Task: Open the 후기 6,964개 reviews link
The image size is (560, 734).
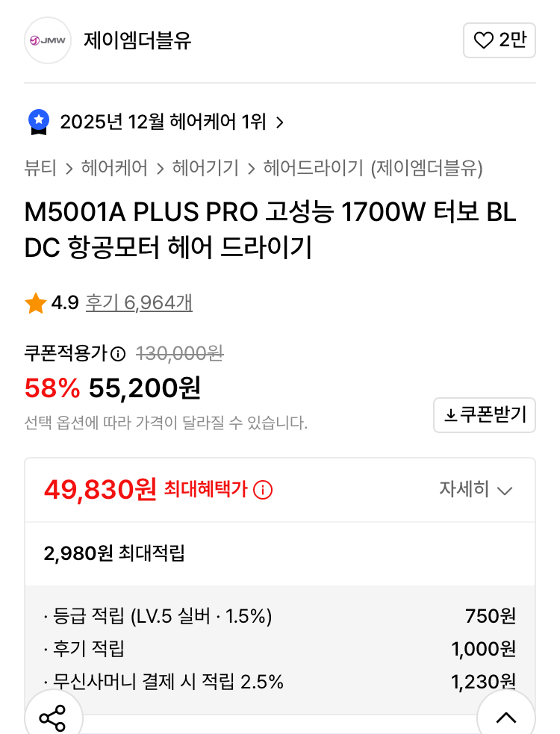Action: [x=139, y=302]
